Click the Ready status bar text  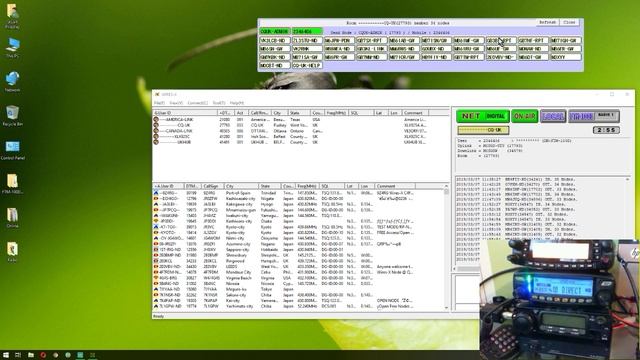click(x=158, y=316)
